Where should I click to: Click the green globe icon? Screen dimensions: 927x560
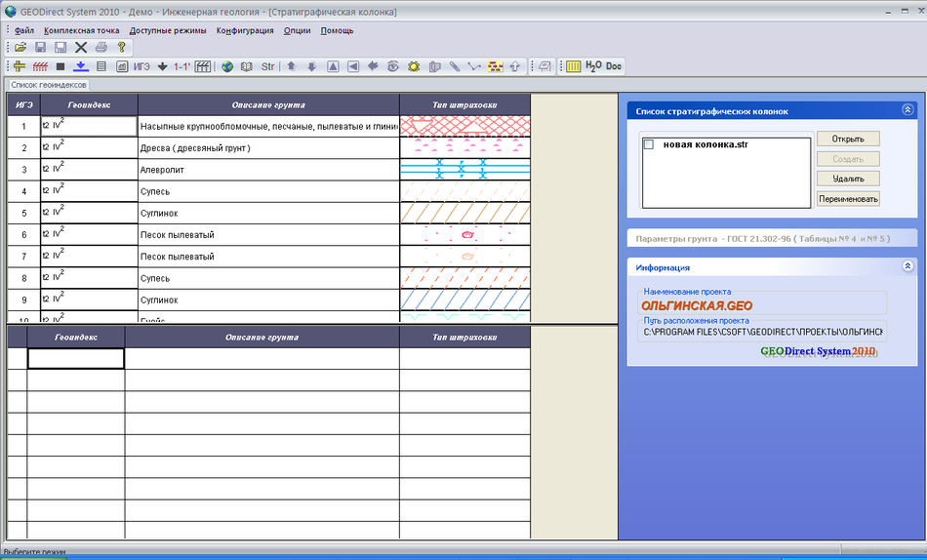click(227, 66)
